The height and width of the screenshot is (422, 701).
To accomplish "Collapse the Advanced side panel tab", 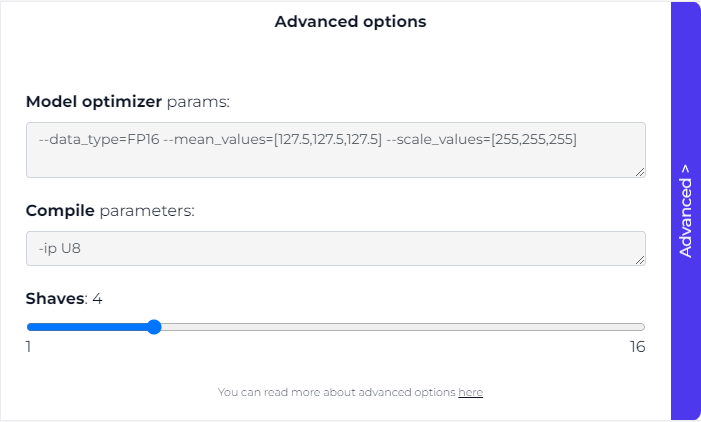I will click(685, 211).
